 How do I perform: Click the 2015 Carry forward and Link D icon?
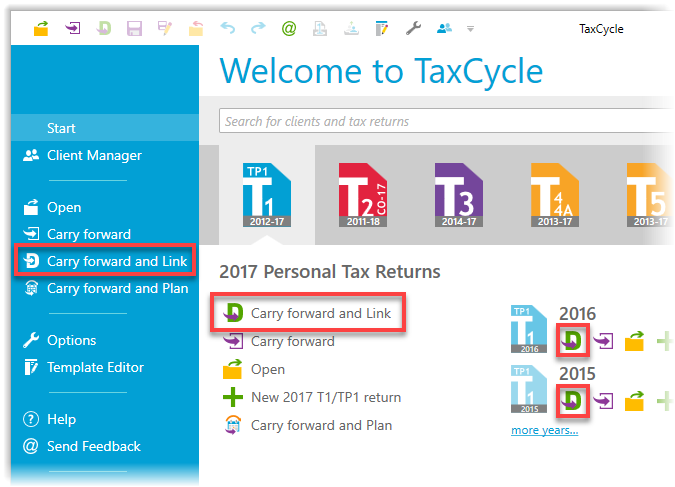click(573, 401)
